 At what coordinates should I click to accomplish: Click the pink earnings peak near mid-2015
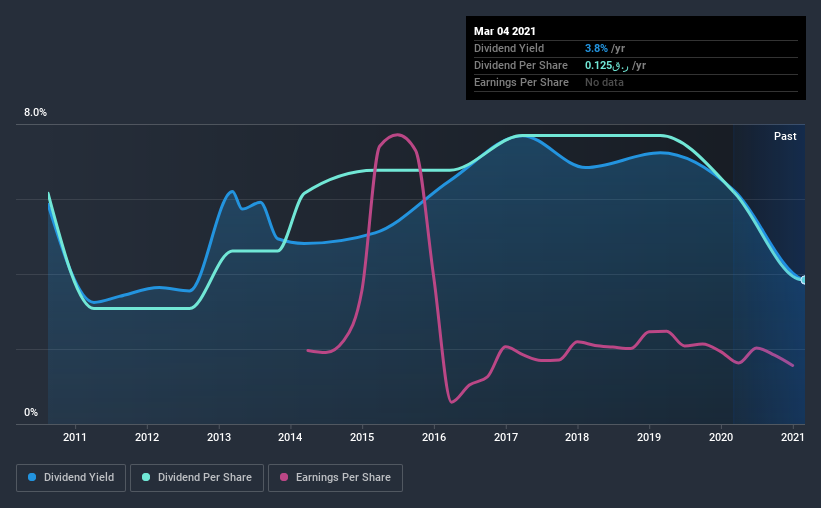click(397, 135)
